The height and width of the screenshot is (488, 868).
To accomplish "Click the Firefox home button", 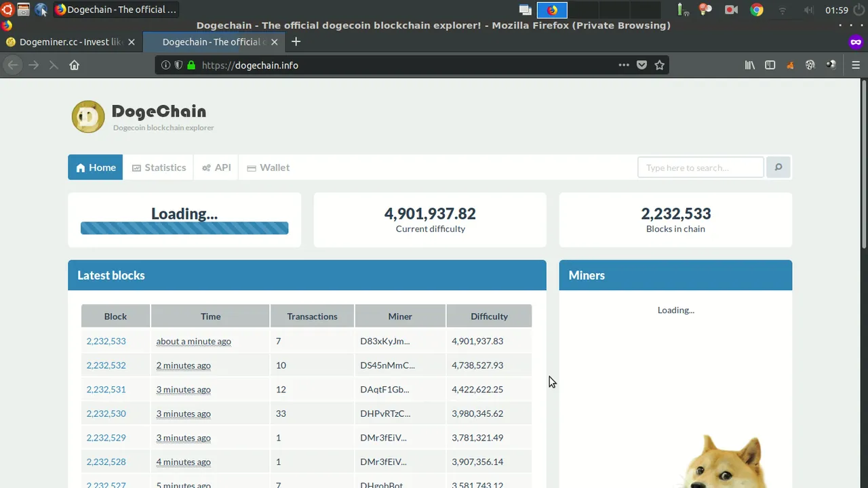I will coord(75,65).
